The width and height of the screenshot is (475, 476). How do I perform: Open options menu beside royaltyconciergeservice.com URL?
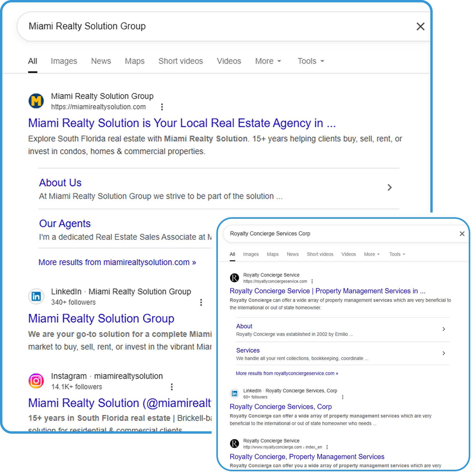312,281
